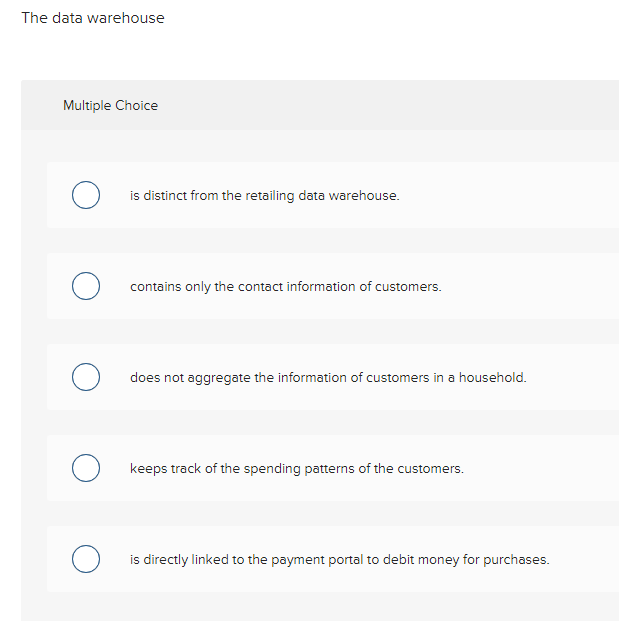Click the word 'purchases' in the last option
Image resolution: width=619 pixels, height=621 pixels.
pyautogui.click(x=516, y=560)
